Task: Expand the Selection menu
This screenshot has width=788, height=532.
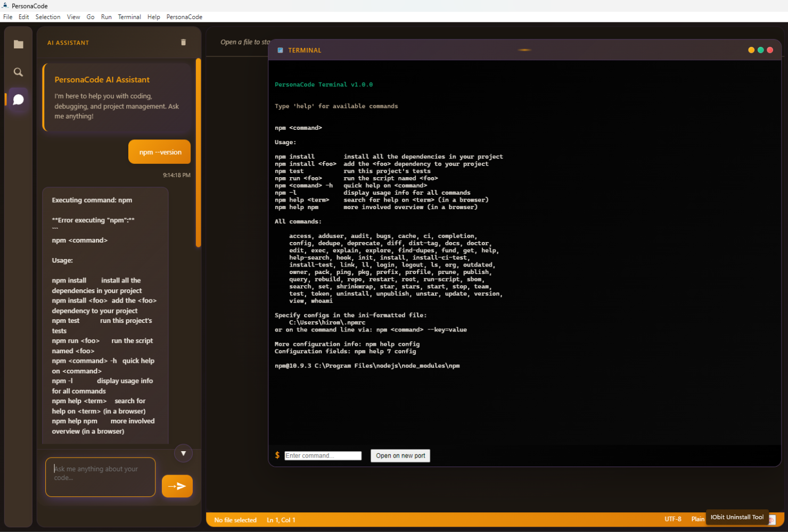Action: [x=48, y=17]
